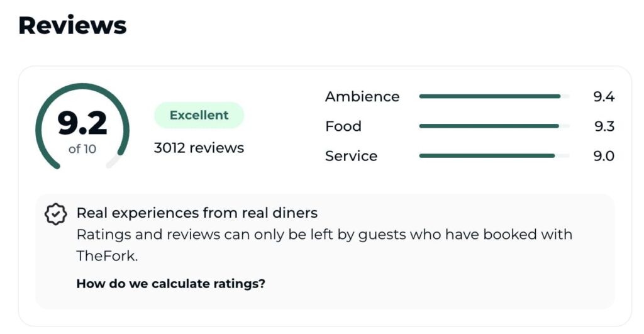
Task: Click the Food rating progress bar
Action: click(x=494, y=126)
